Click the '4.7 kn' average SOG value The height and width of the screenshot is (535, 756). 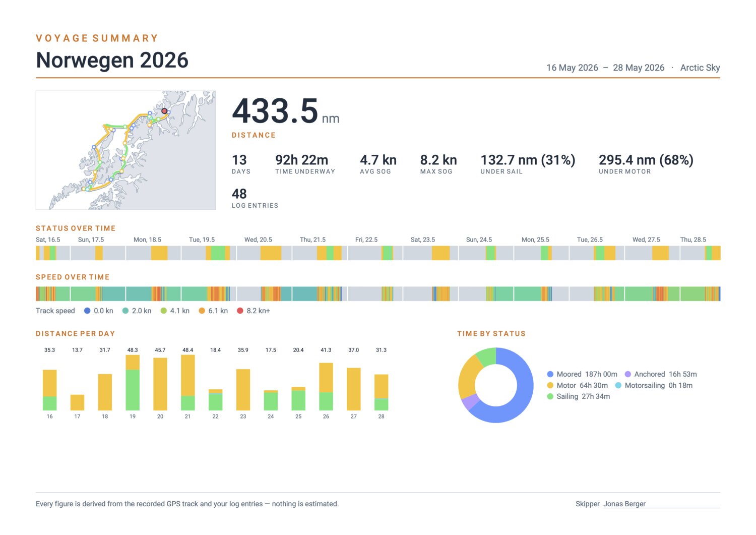[x=378, y=160]
